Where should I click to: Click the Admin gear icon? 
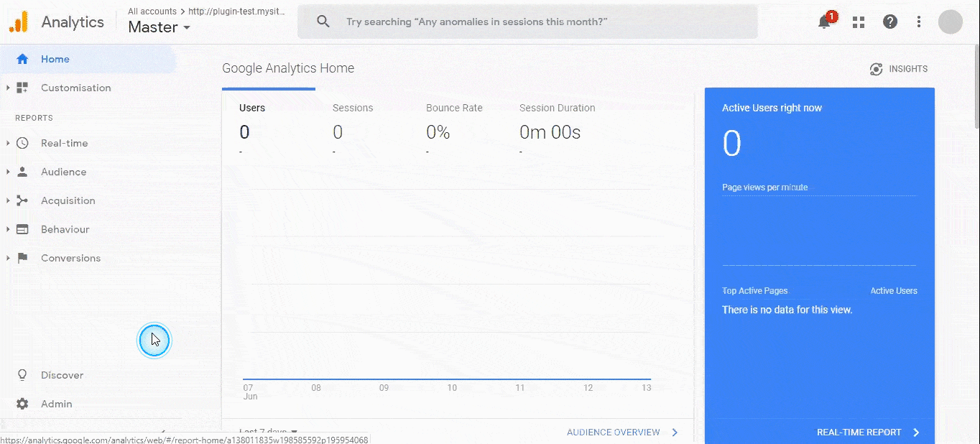click(x=22, y=404)
